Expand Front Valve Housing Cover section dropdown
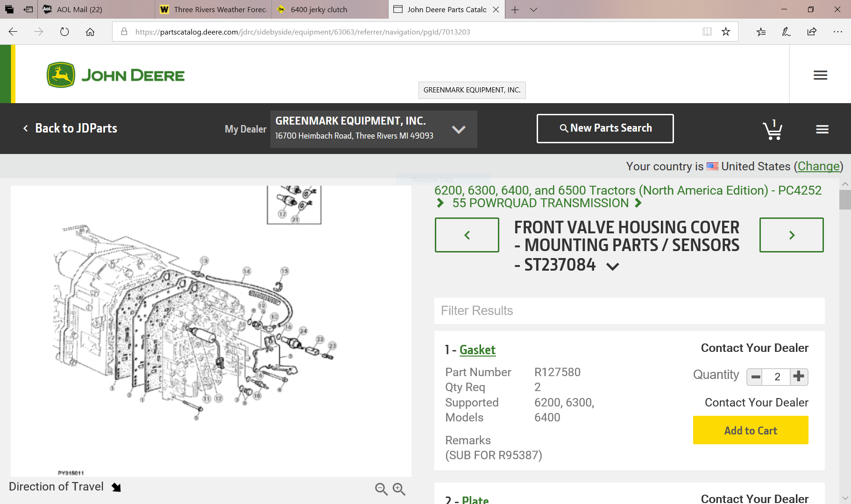The image size is (851, 504). (x=612, y=266)
